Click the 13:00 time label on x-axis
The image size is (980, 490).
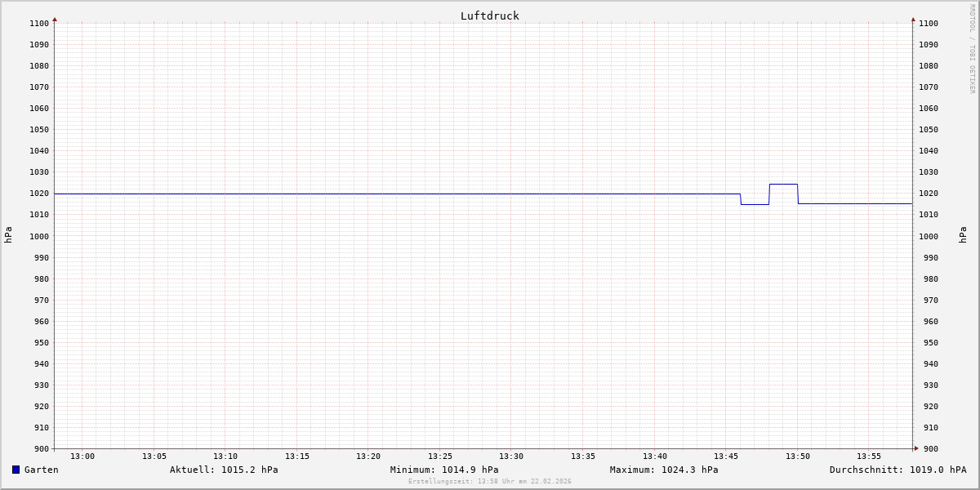pyautogui.click(x=82, y=457)
